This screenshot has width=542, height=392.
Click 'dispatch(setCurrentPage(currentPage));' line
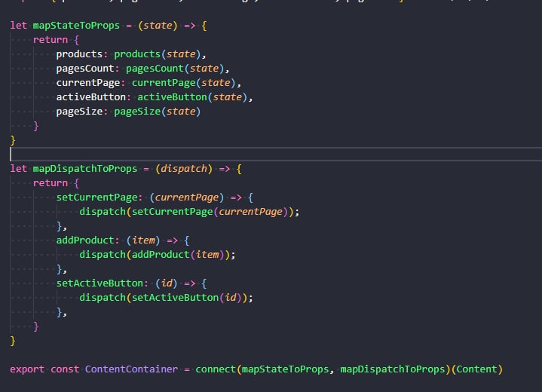pos(189,212)
